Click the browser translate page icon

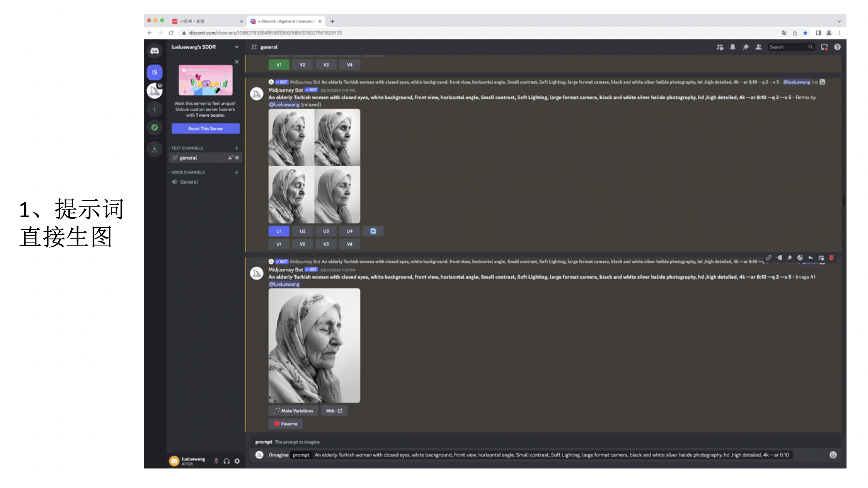[x=784, y=33]
